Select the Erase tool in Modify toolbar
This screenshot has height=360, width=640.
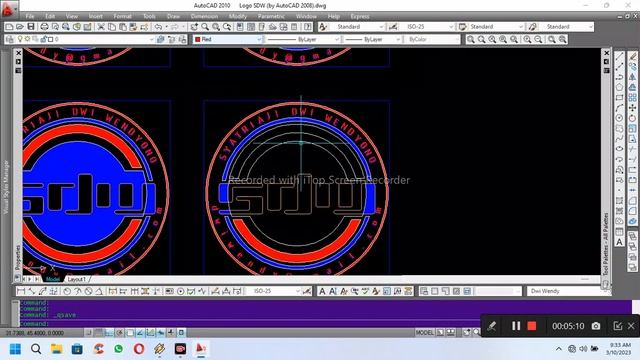[x=633, y=56]
